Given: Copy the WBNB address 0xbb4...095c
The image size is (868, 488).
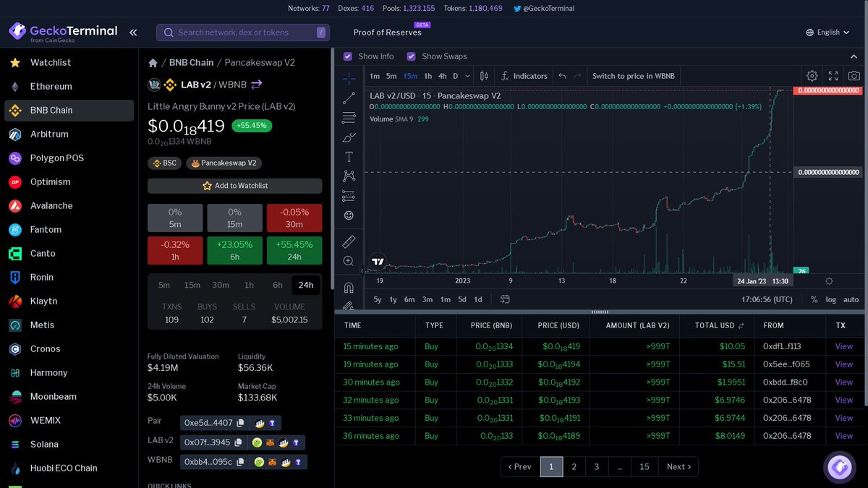Looking at the screenshot, I should 241,462.
